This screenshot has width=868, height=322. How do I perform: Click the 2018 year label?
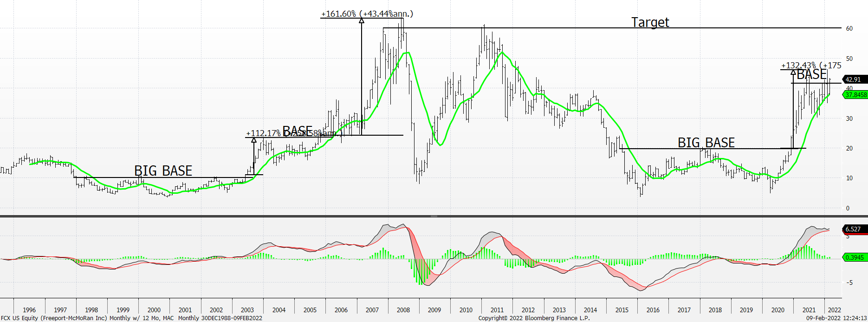point(715,310)
